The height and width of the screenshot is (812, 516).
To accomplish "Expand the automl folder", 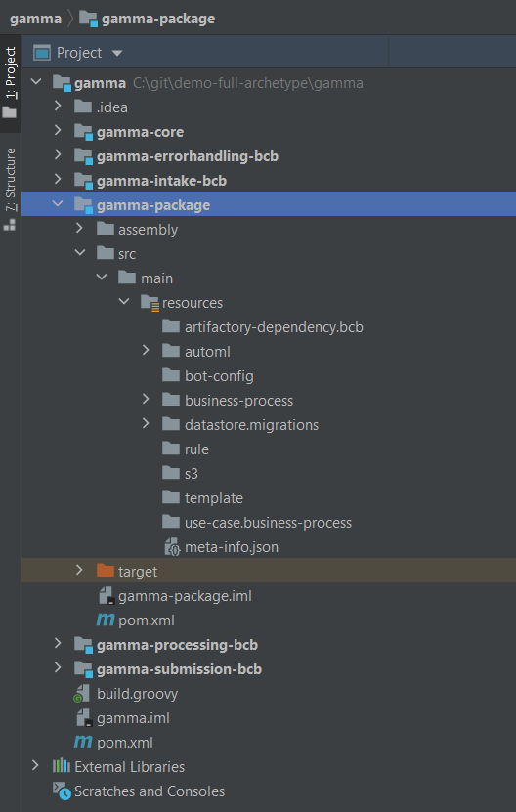I will click(x=146, y=351).
